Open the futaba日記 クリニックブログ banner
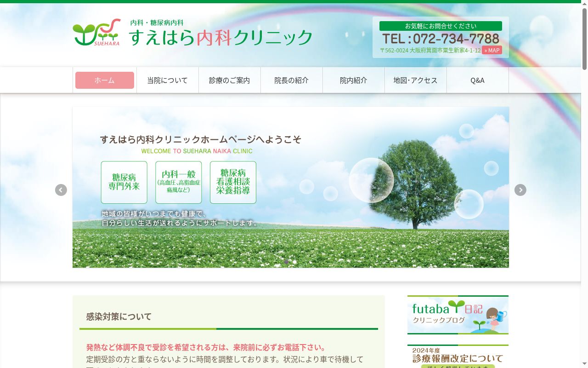This screenshot has height=368, width=588. (x=458, y=315)
